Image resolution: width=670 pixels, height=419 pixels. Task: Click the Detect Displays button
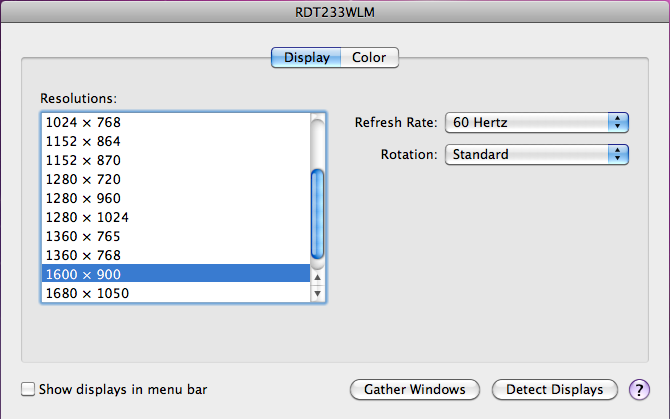[554, 389]
